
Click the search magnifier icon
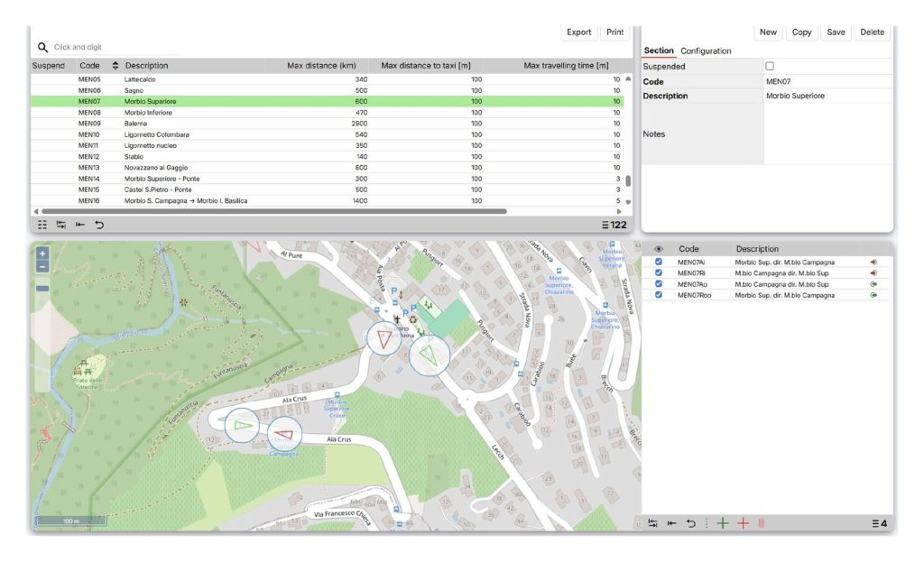click(42, 47)
